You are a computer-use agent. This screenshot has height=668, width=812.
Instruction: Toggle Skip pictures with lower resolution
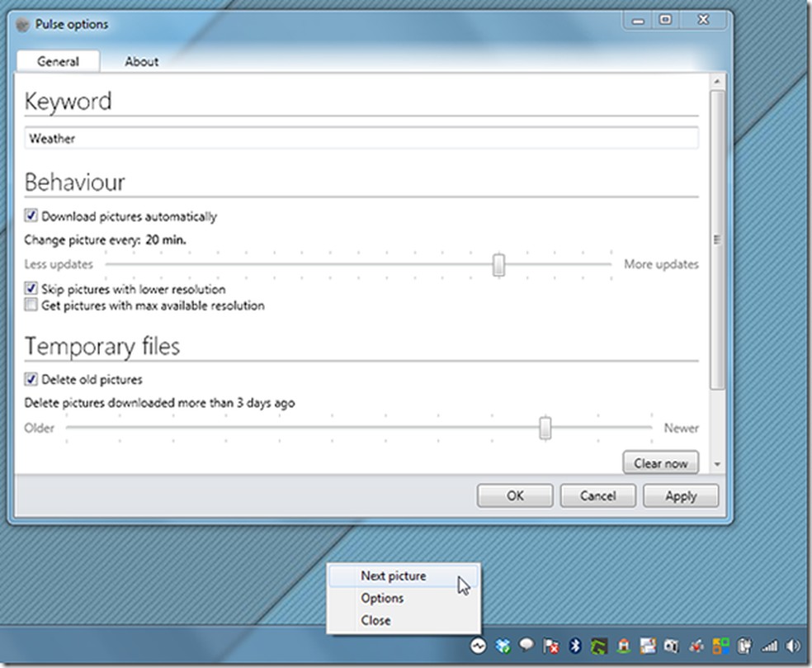(31, 289)
